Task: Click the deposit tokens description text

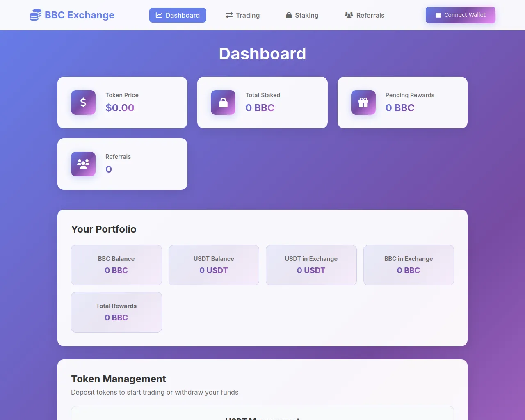Action: coord(155,392)
